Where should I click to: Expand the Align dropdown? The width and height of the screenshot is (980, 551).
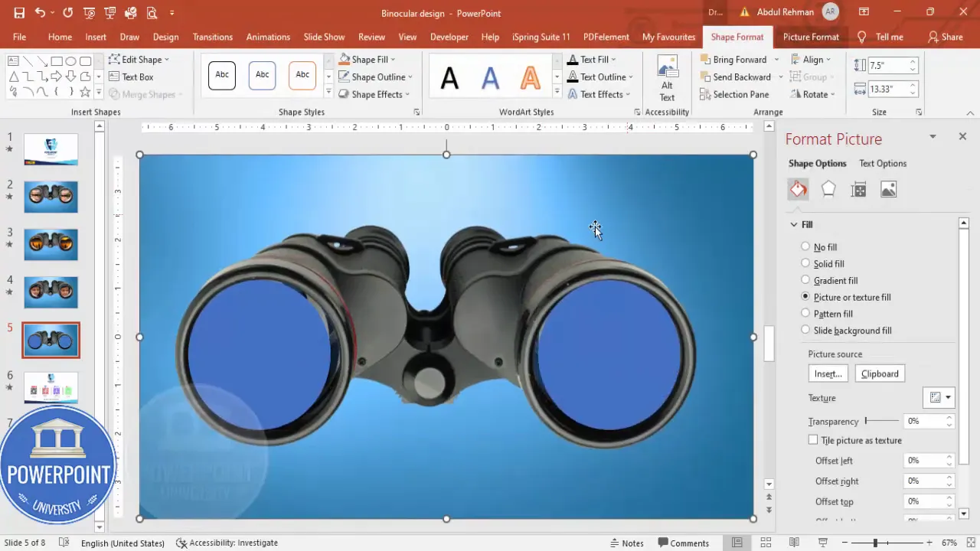pos(810,59)
